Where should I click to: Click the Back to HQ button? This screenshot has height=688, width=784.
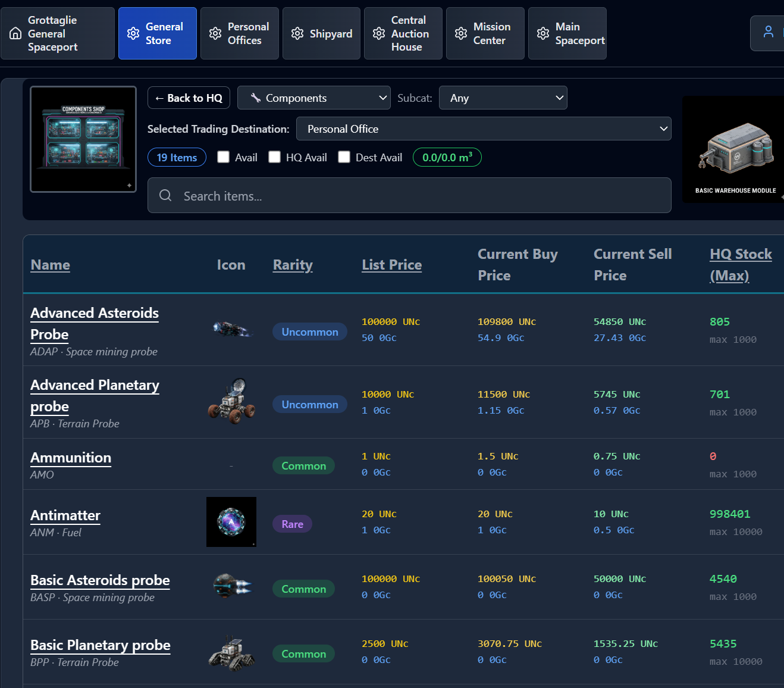(189, 98)
